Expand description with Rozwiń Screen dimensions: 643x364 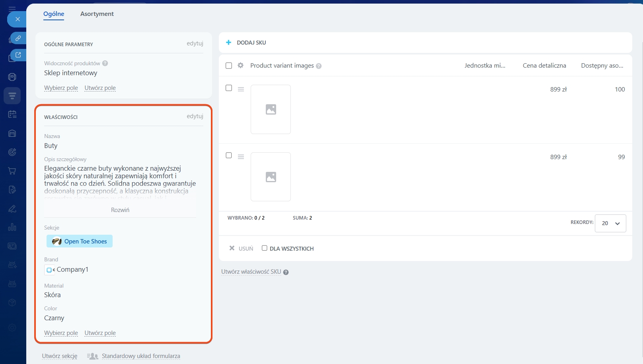pos(120,210)
